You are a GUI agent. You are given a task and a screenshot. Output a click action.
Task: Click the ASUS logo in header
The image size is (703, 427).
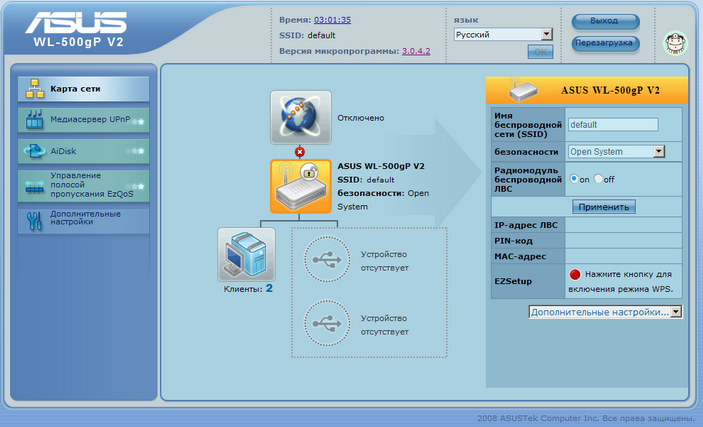[x=76, y=22]
